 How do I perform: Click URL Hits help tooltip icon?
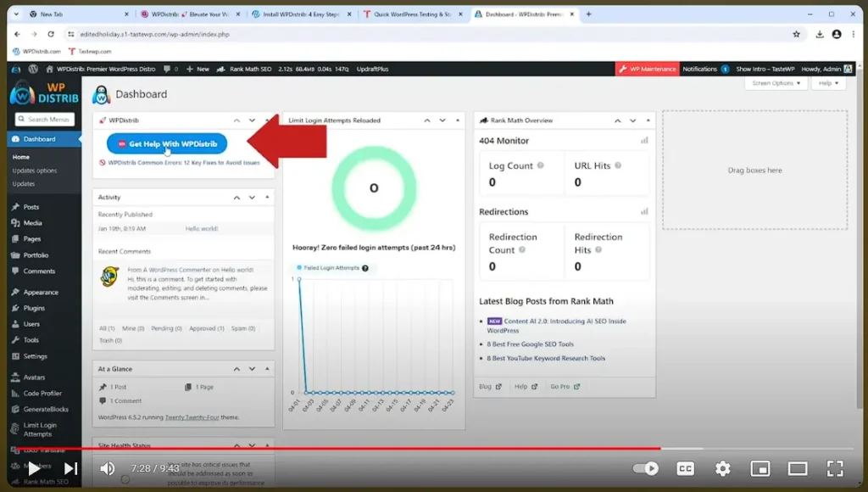[x=618, y=165]
